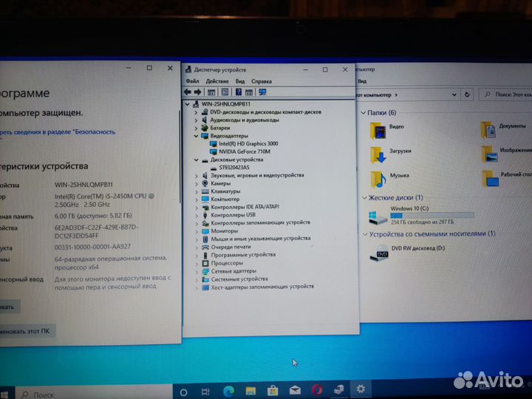Open the Действие menu
Screen dimensions: 532x399
217,81
